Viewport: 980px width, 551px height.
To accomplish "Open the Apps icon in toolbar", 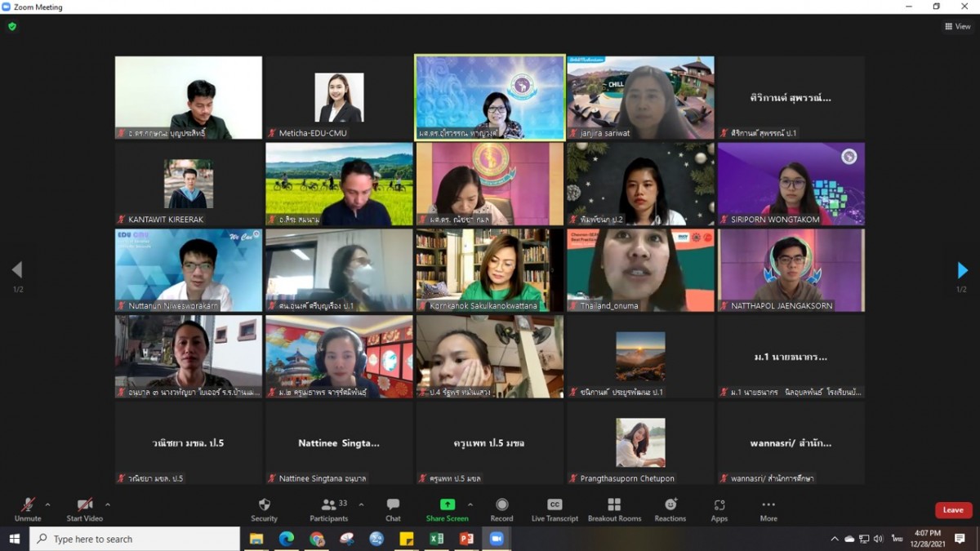I will [719, 505].
